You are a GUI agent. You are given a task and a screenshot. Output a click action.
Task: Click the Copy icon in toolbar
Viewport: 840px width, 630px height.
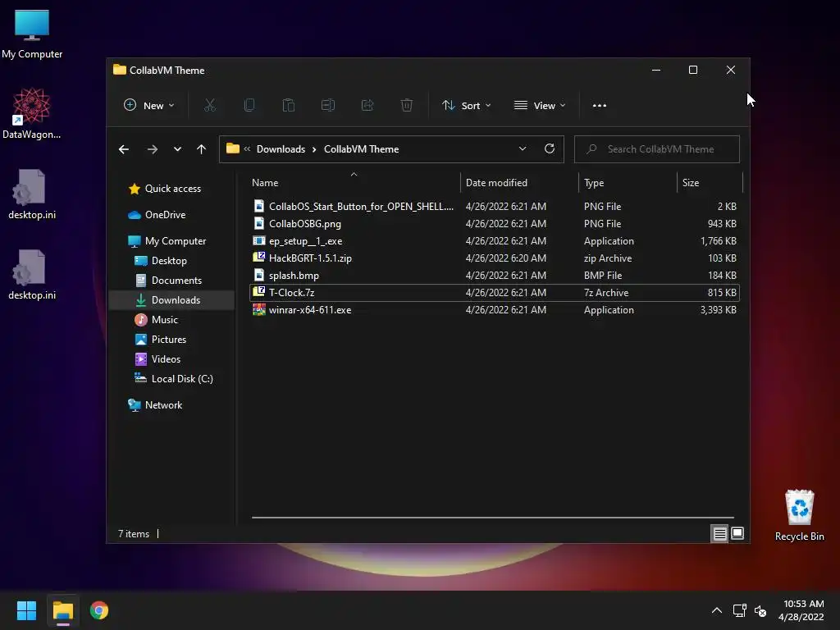[x=249, y=106]
